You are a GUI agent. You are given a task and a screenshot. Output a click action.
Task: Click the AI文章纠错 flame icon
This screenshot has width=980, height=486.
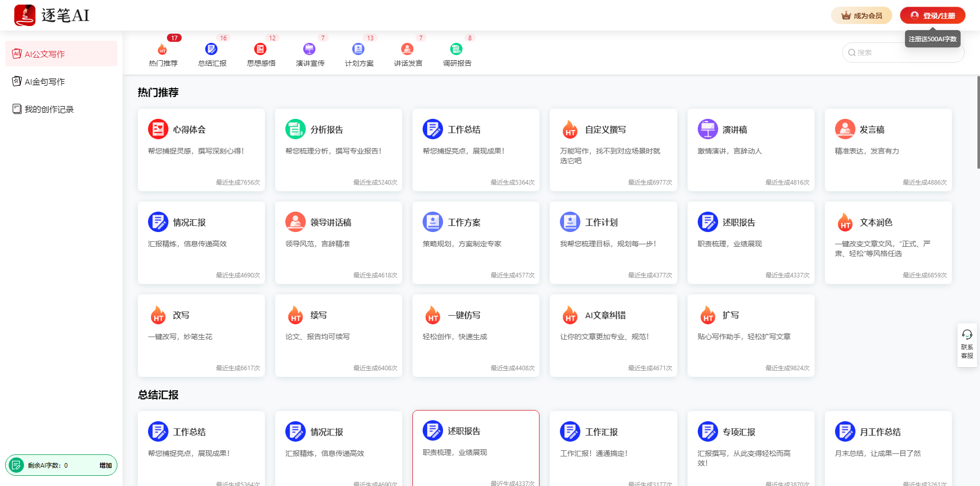[x=570, y=315]
